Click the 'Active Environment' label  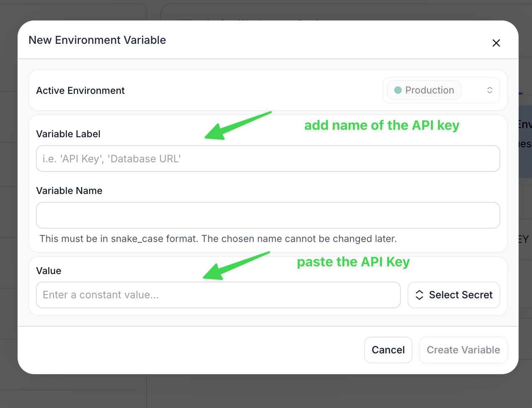click(81, 91)
